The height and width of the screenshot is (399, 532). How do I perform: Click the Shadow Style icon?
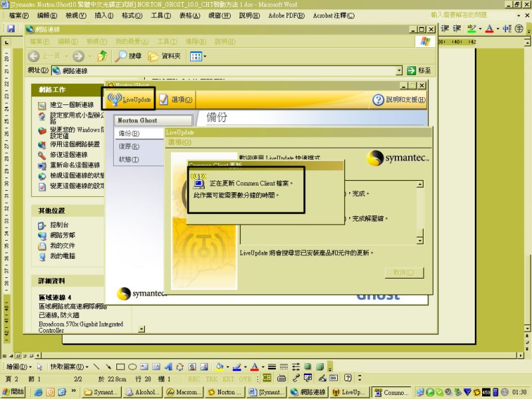(308, 367)
